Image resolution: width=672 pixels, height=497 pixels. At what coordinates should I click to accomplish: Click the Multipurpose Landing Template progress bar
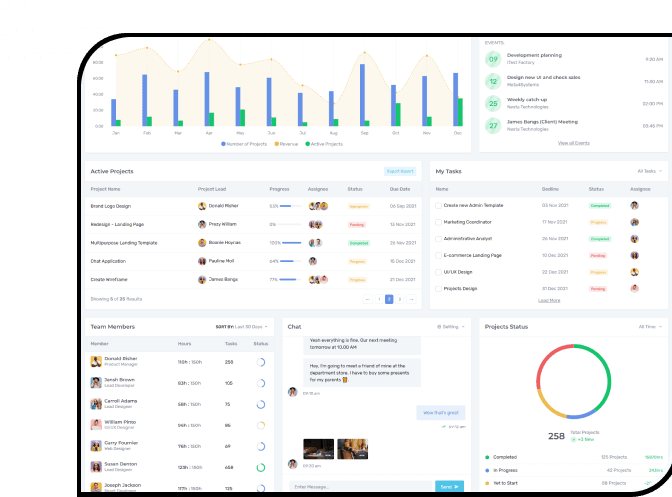[x=291, y=243]
